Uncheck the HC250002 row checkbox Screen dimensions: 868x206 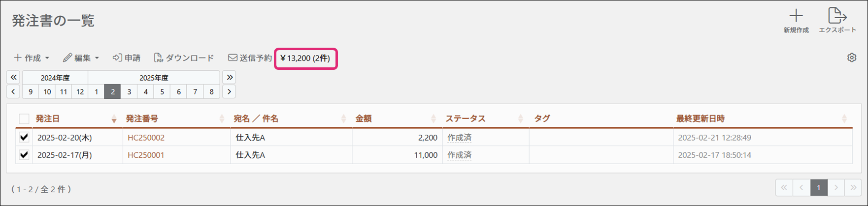pos(24,137)
